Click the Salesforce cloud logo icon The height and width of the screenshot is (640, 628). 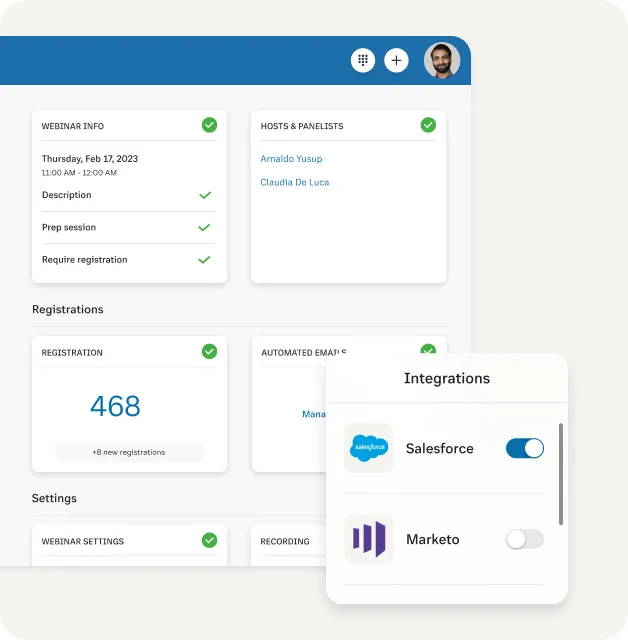click(369, 449)
